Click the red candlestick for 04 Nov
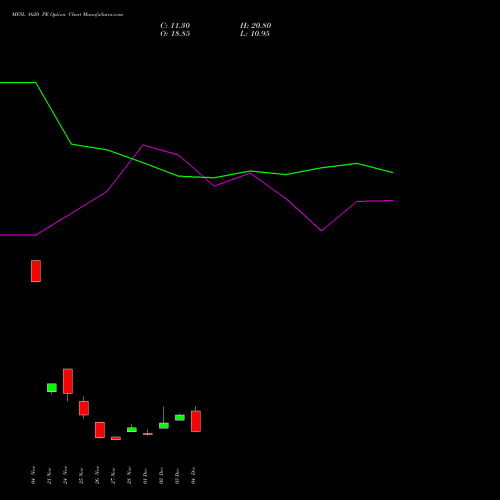 [36, 271]
